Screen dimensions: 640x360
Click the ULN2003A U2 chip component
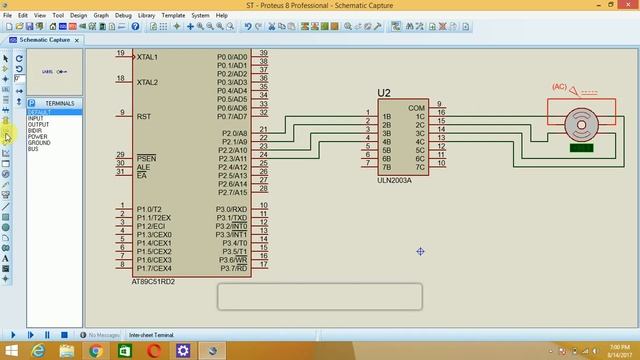[403, 137]
